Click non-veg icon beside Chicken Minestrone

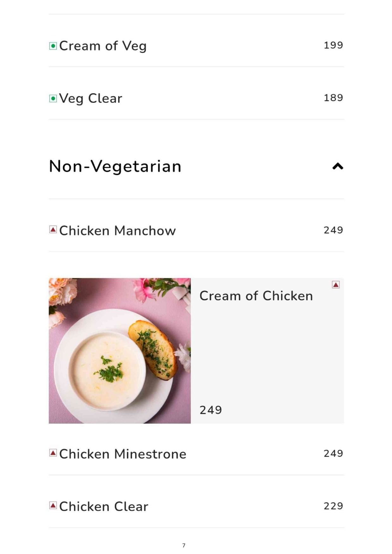(53, 453)
